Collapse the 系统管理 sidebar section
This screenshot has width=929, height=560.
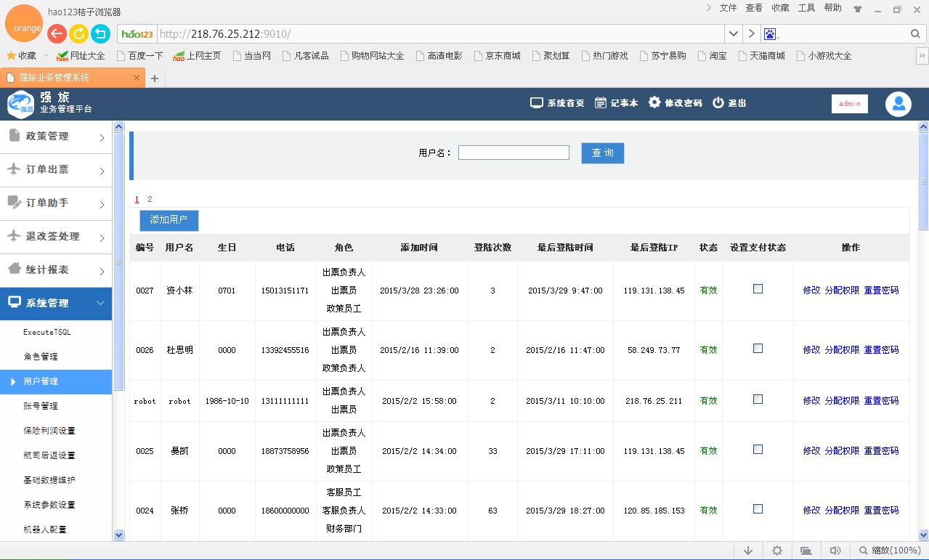[56, 304]
